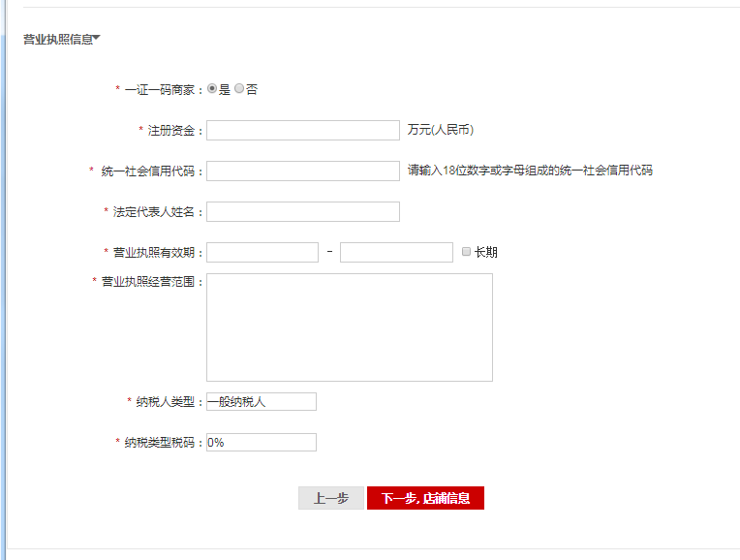Screen dimensions: 740x560
Task: Focus the 法定代表人姓名 text field
Action: (x=302, y=211)
